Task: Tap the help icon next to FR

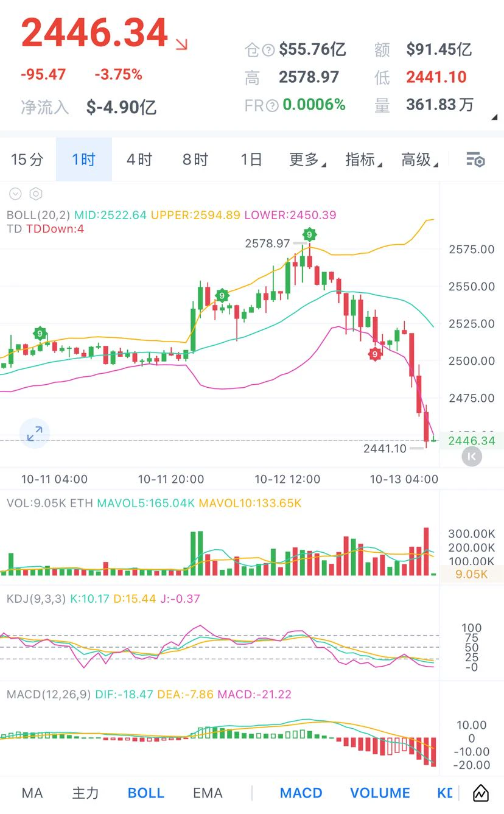Action: pyautogui.click(x=272, y=105)
